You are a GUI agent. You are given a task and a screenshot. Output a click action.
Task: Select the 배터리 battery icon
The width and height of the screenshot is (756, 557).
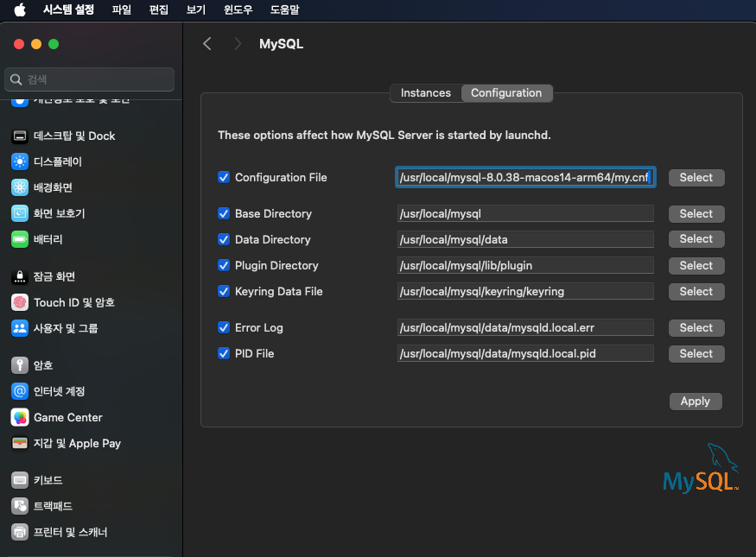coord(20,239)
